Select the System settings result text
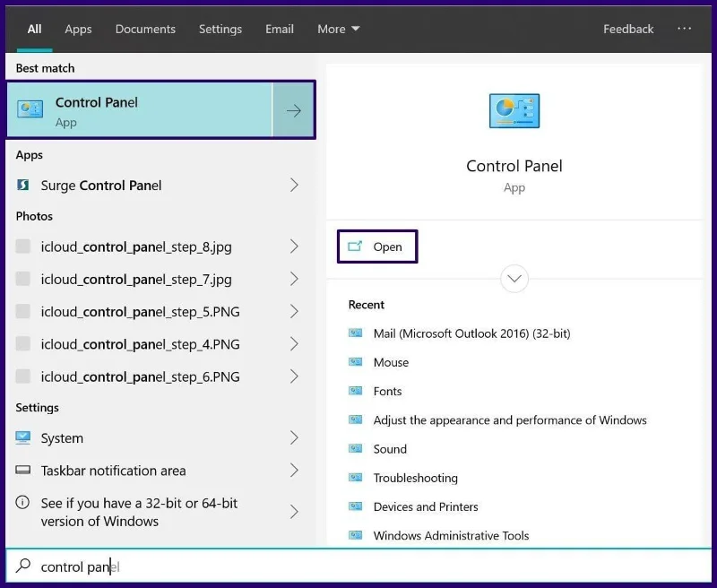The image size is (717, 588). [62, 438]
